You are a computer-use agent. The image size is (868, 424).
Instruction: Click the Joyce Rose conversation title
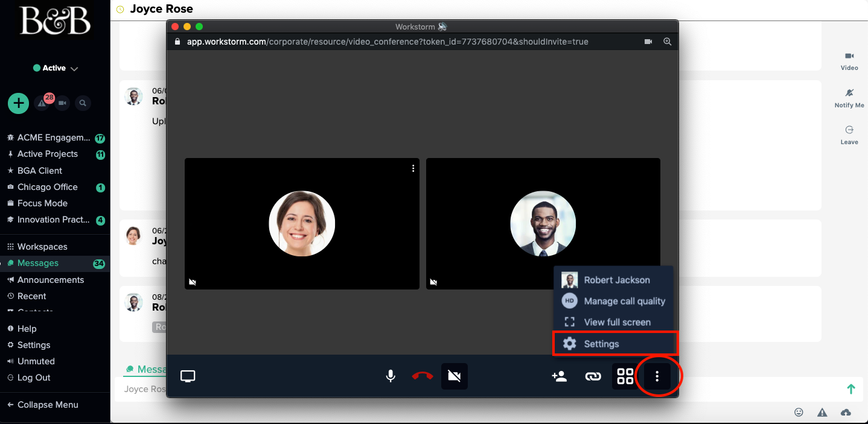[162, 9]
